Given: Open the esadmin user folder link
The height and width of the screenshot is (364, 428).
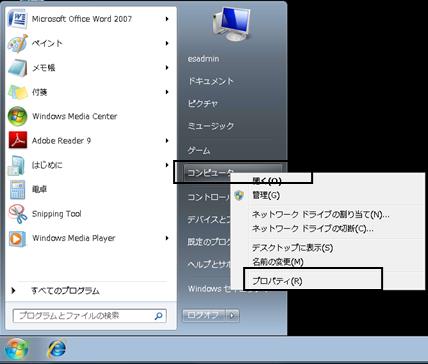Looking at the screenshot, I should (203, 59).
